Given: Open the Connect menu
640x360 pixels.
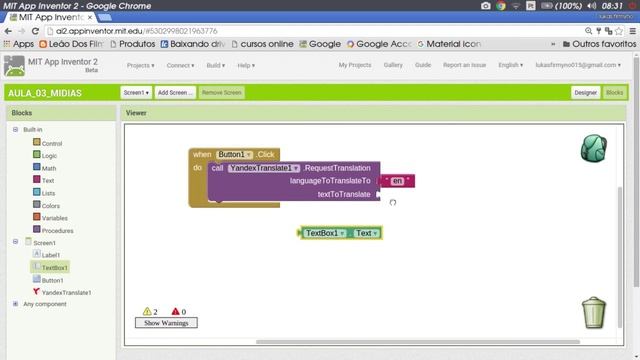Looking at the screenshot, I should pyautogui.click(x=180, y=65).
